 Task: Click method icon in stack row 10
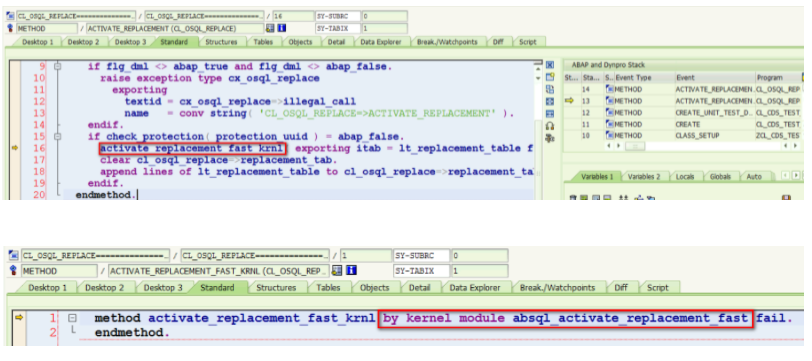(x=610, y=136)
